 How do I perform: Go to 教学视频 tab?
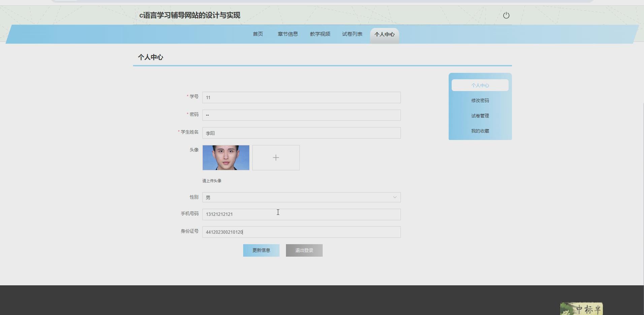(320, 34)
